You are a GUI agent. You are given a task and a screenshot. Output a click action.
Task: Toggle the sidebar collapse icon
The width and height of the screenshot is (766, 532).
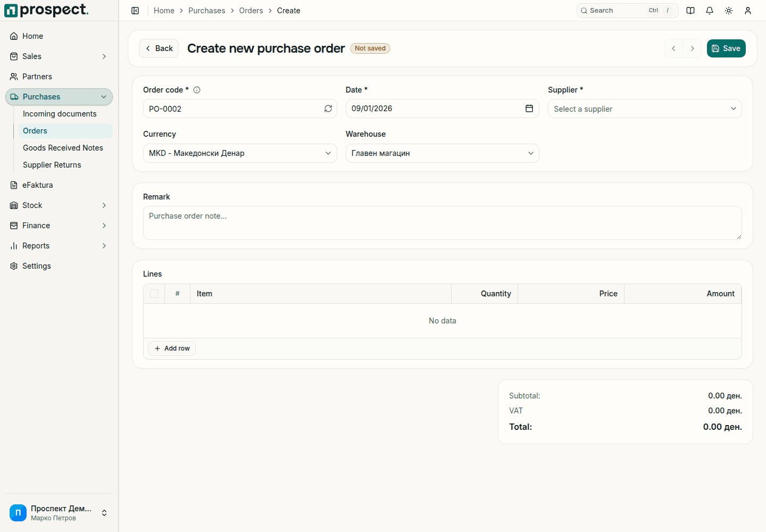(135, 11)
